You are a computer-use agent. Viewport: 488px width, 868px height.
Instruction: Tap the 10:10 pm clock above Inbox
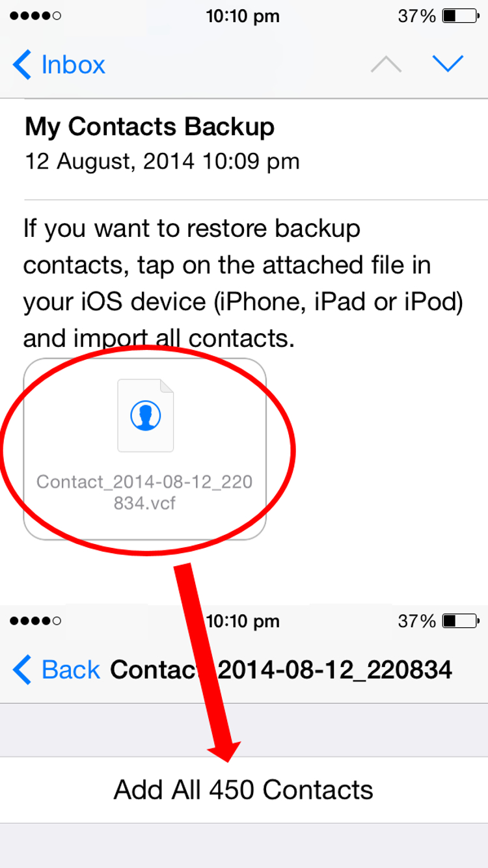(x=243, y=16)
